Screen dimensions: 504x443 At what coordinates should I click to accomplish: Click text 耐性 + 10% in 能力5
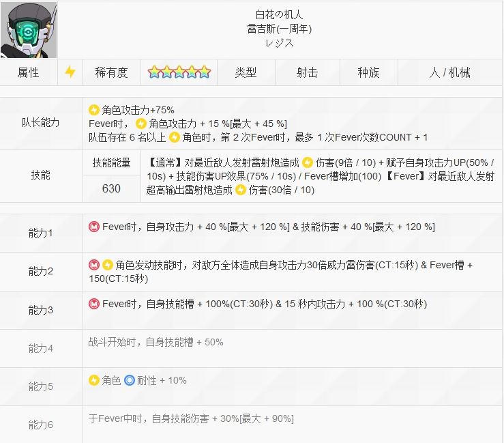162,380
